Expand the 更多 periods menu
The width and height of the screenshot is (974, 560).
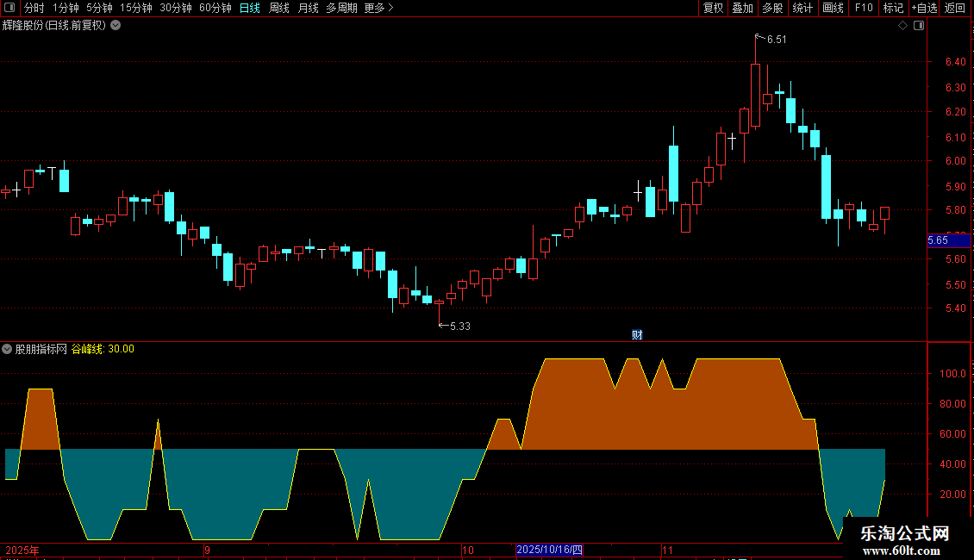click(x=379, y=8)
